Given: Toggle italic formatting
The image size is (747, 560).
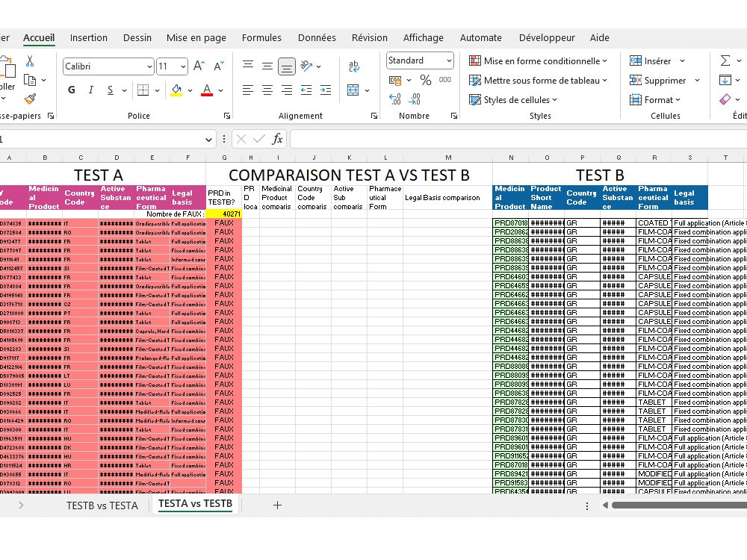Looking at the screenshot, I should point(90,90).
